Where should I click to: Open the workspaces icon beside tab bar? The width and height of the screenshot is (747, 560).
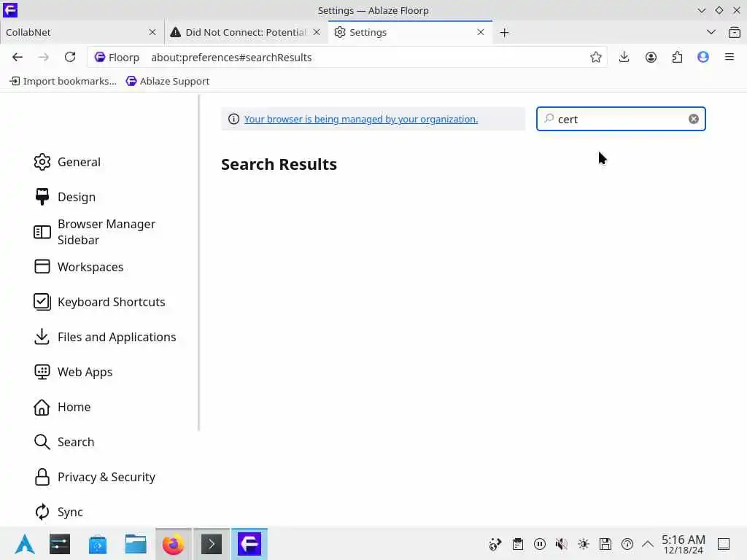[x=735, y=32]
